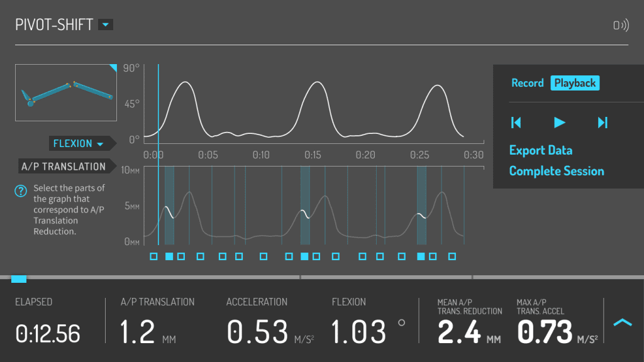Click the blue playback progress bar handle
The image size is (644, 362).
click(x=19, y=278)
